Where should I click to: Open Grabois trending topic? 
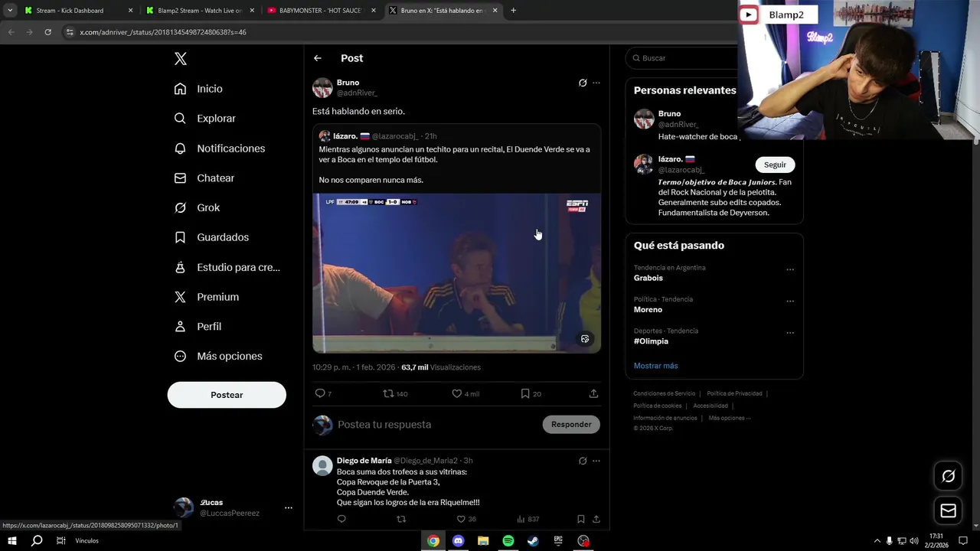click(648, 279)
